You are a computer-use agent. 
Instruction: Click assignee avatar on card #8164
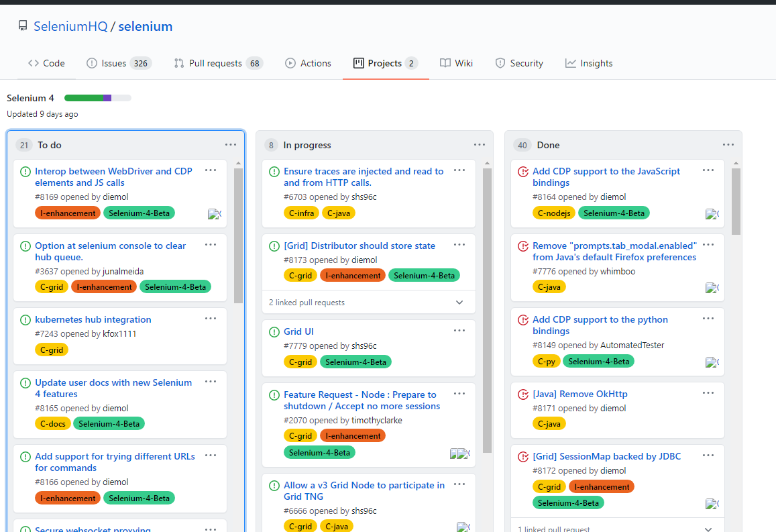click(712, 214)
